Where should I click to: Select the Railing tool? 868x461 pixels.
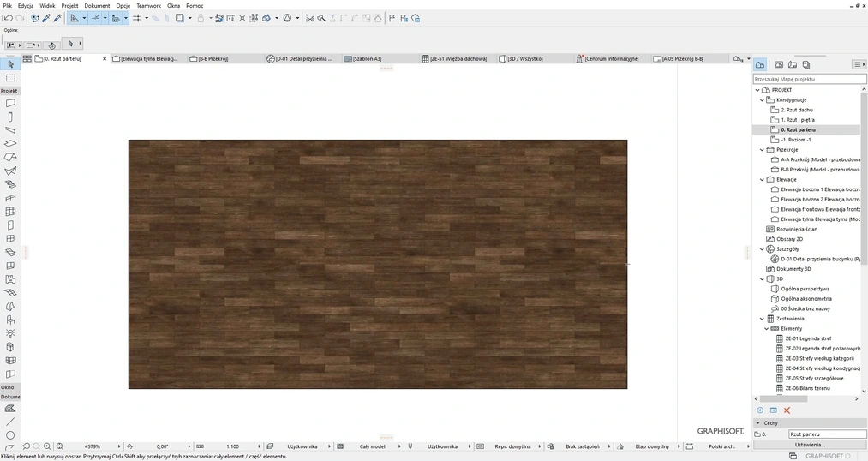pos(10,198)
